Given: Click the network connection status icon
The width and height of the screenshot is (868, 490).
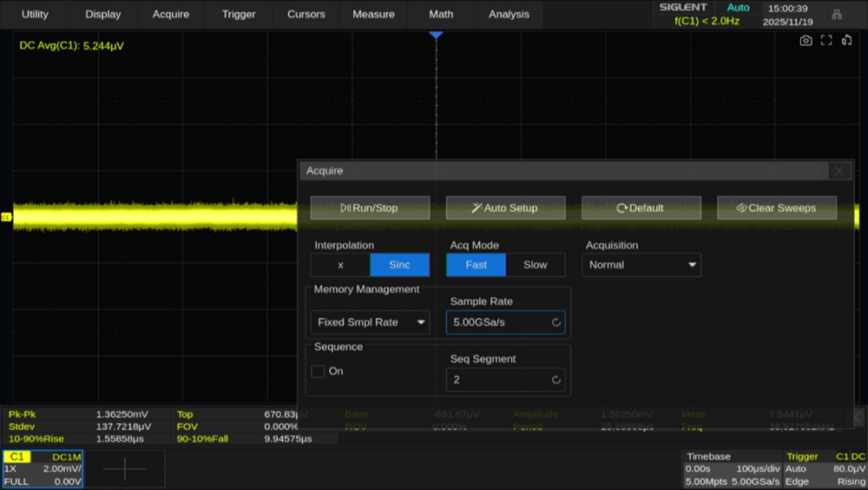Looking at the screenshot, I should pyautogui.click(x=837, y=14).
